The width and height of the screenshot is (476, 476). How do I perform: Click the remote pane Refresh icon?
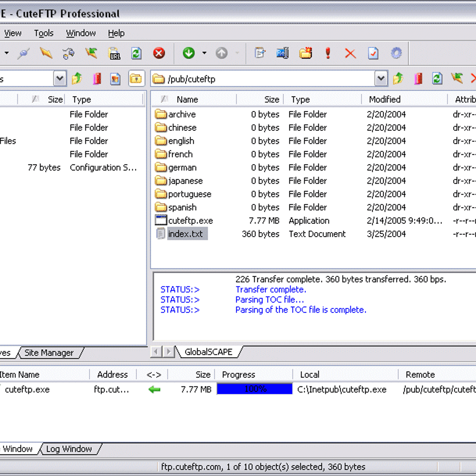click(x=437, y=79)
